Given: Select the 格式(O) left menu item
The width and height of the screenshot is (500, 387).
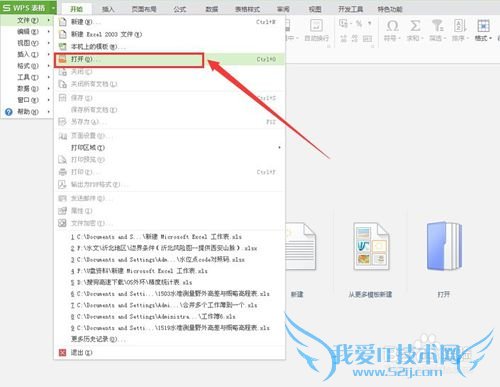Looking at the screenshot, I should click(x=27, y=66).
